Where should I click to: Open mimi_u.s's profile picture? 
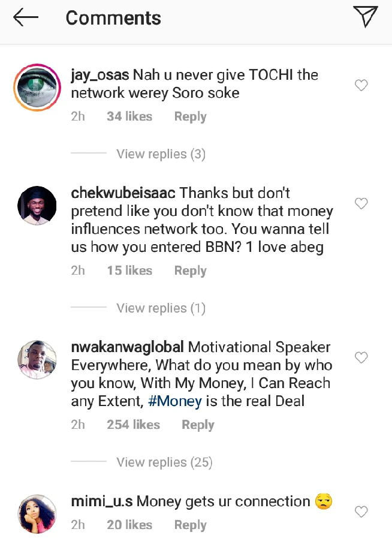pyautogui.click(x=37, y=514)
